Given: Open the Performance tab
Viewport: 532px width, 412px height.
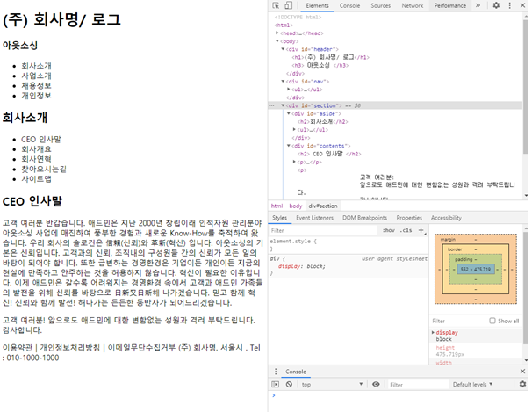Looking at the screenshot, I should pyautogui.click(x=449, y=5).
